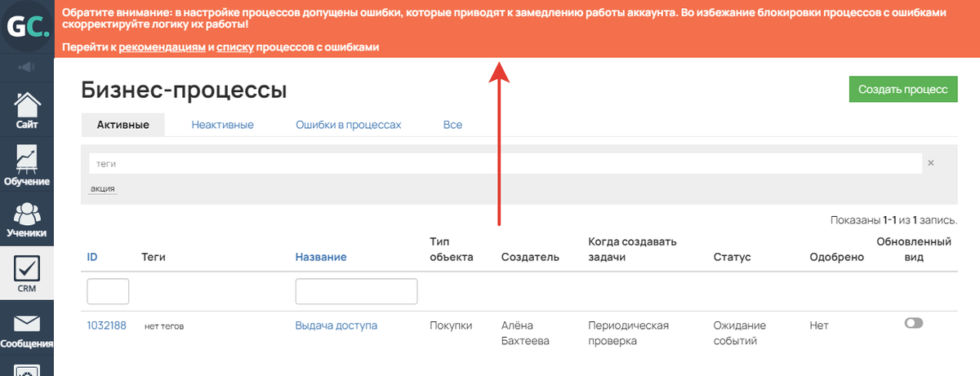Click the Тип объекта column header
Screen dimensions: 980x376
click(452, 250)
